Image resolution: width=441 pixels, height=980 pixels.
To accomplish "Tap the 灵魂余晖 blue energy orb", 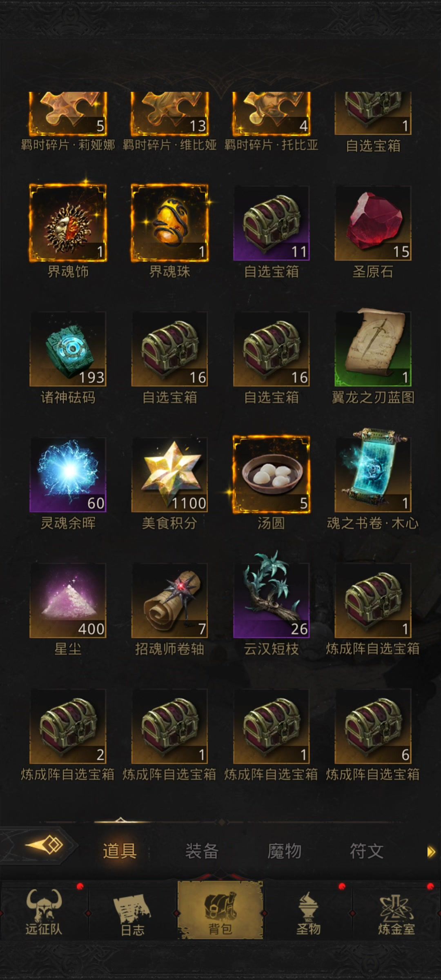I will (x=68, y=474).
